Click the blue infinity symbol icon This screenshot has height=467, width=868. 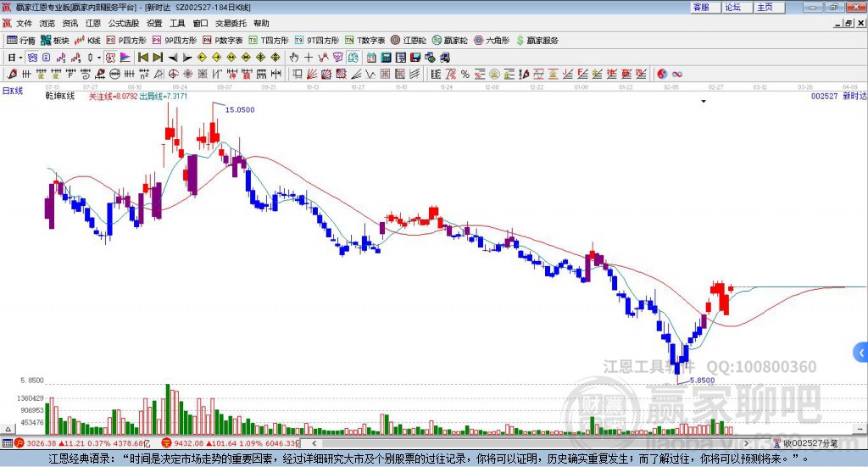(677, 74)
